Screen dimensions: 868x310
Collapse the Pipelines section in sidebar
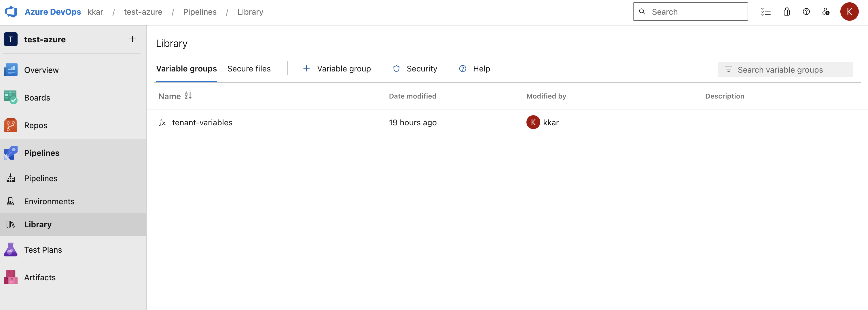point(42,153)
